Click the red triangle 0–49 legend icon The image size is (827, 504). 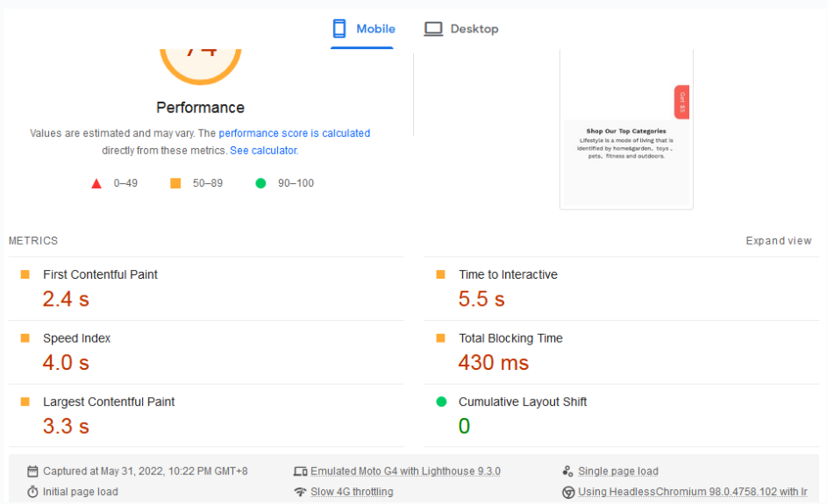96,183
